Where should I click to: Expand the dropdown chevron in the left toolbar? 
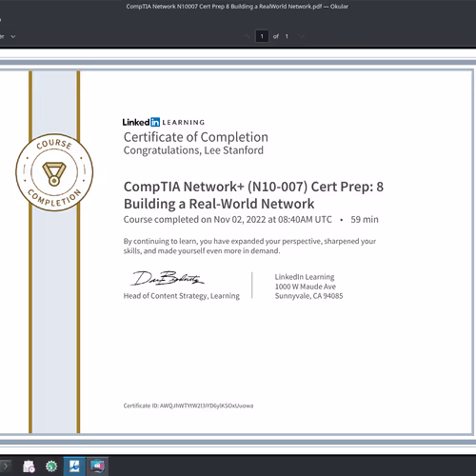13,36
